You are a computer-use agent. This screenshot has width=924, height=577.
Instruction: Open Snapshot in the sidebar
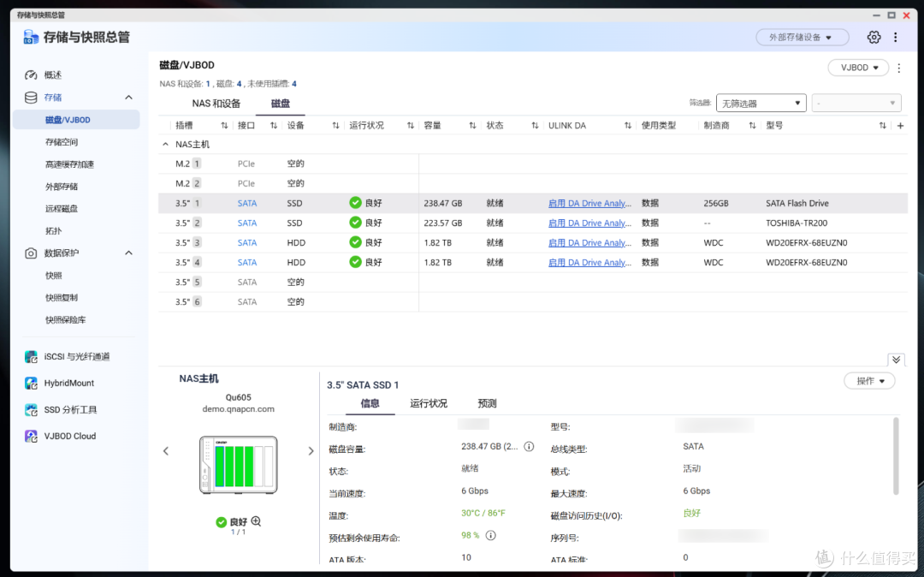click(x=54, y=276)
